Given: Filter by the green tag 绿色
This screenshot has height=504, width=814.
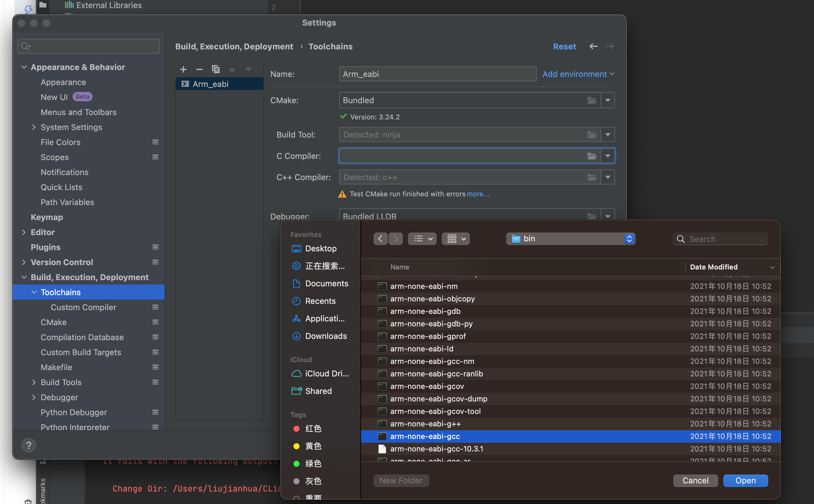Looking at the screenshot, I should tap(307, 464).
